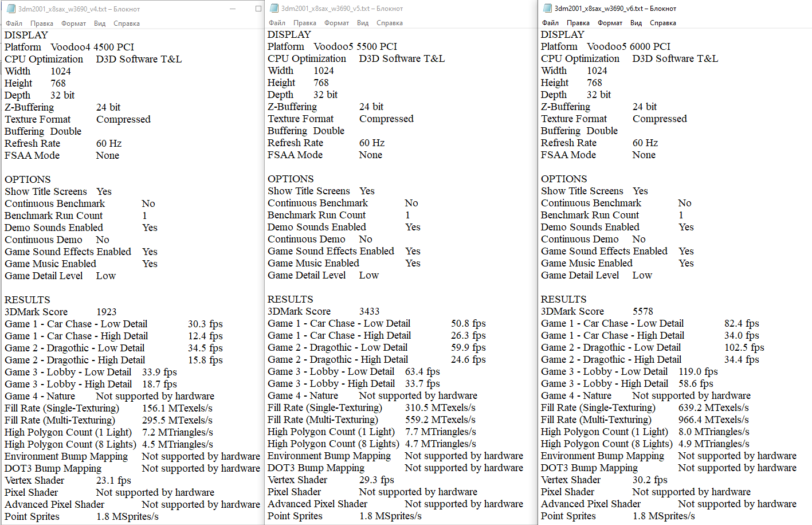Minimize the v4.txt Notepad window
Image resolution: width=812 pixels, height=525 pixels.
(x=233, y=9)
